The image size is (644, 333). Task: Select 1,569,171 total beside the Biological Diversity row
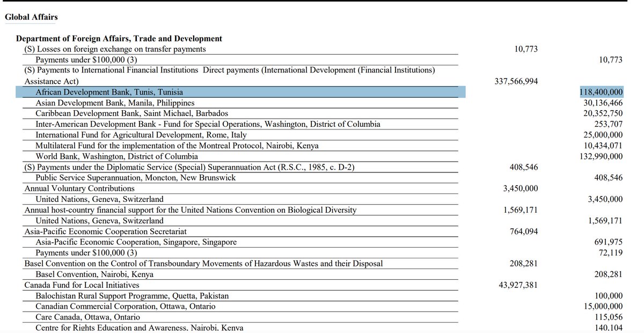521,210
